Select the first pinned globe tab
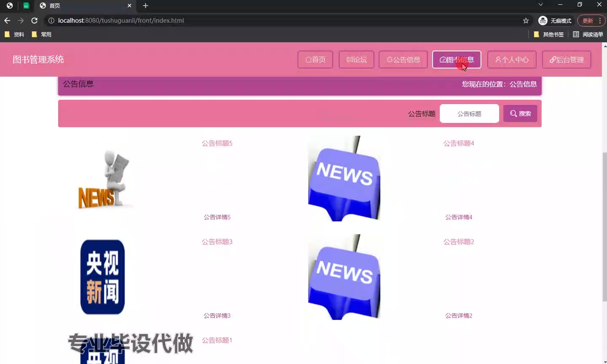 (10, 5)
